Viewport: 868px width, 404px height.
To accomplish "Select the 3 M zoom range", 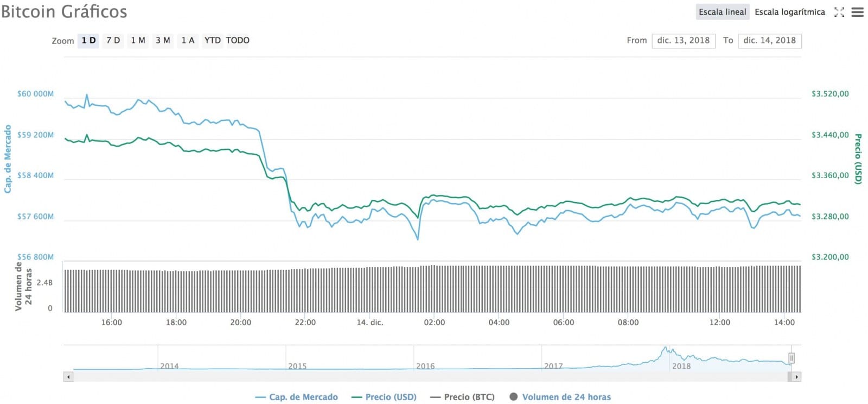I will 163,41.
